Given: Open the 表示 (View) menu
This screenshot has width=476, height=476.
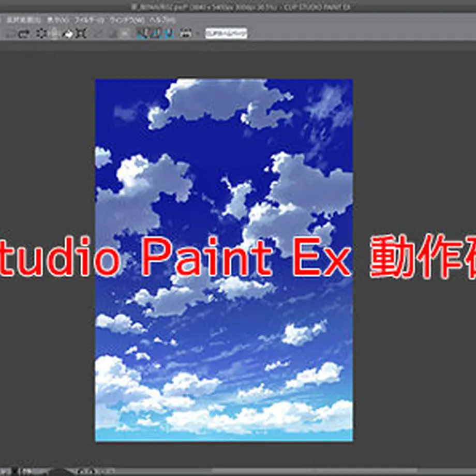Looking at the screenshot, I should (57, 20).
